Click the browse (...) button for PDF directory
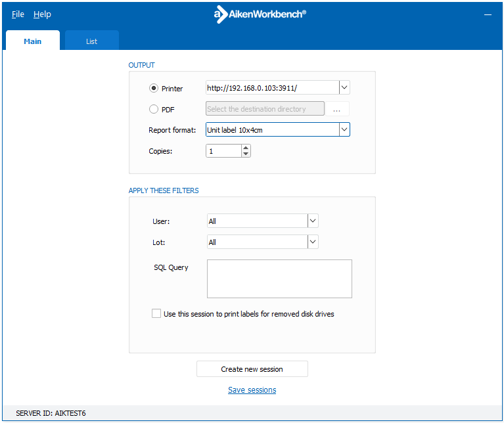Viewport: 504px width, 423px height. click(337, 109)
